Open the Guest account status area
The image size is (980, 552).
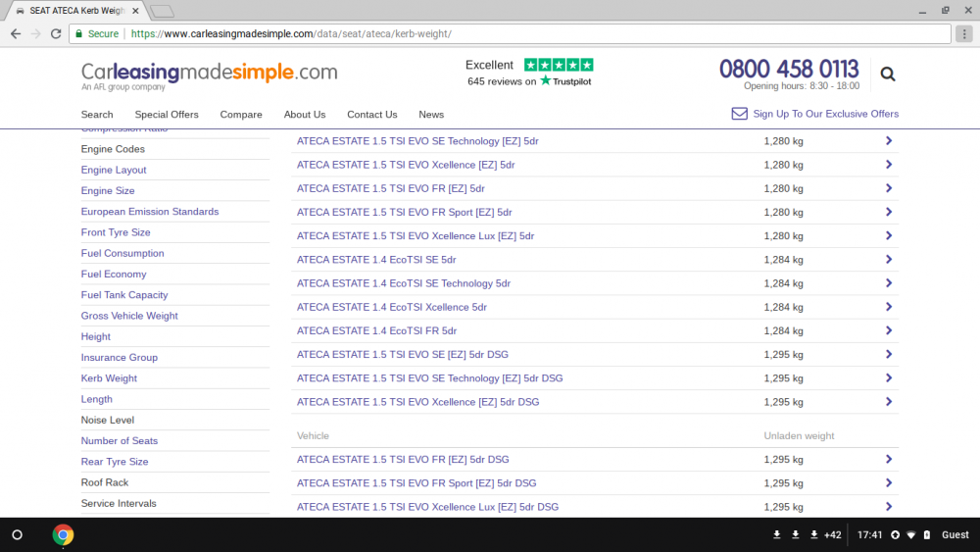955,535
